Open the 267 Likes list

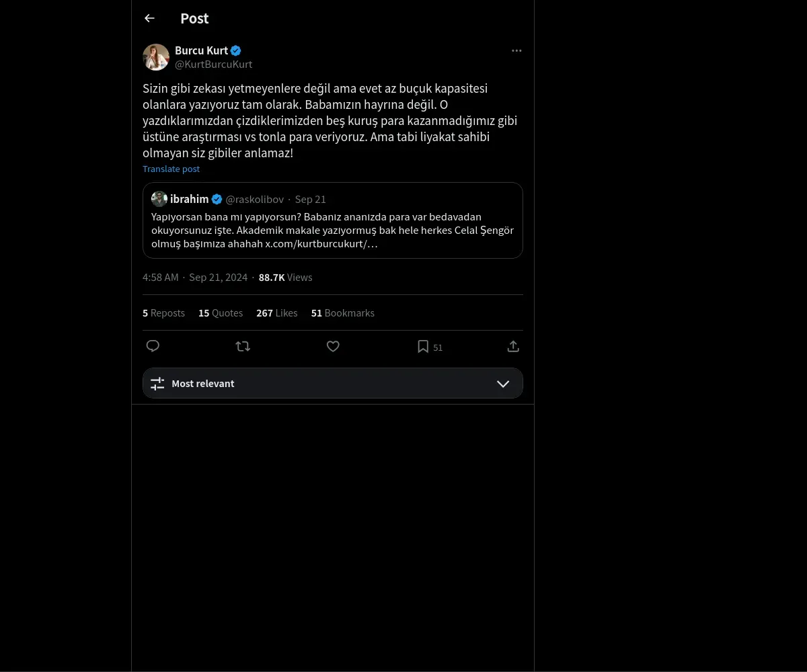[276, 313]
